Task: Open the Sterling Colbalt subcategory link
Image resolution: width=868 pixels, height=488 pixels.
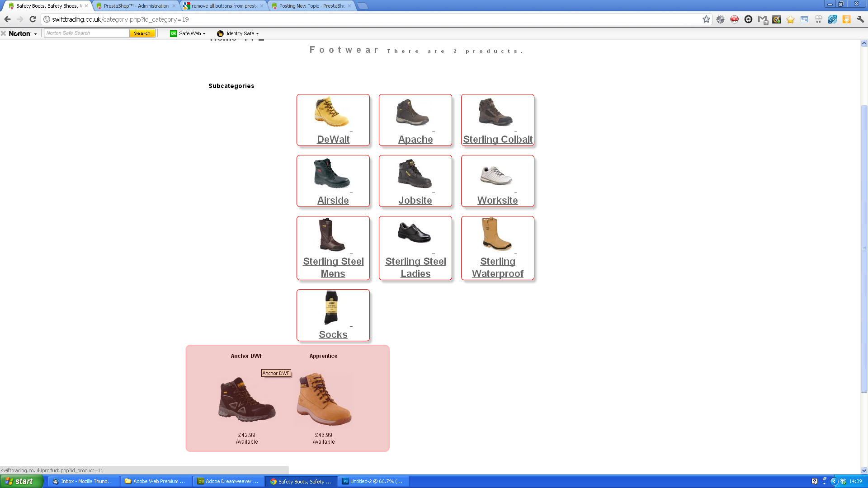Action: tap(498, 139)
